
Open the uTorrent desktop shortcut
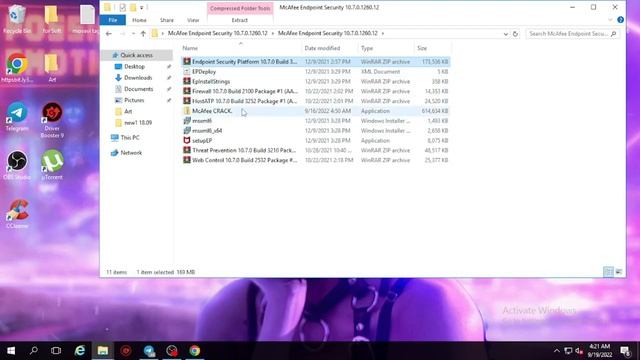[52, 165]
